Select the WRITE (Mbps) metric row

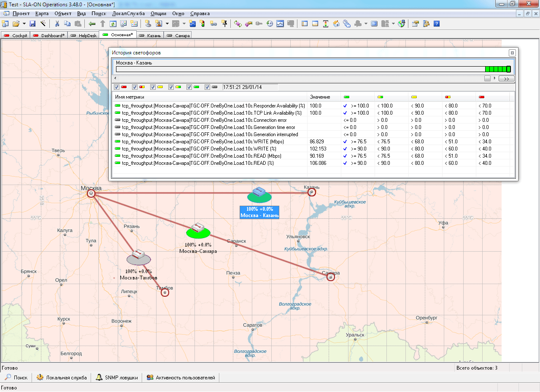point(210,142)
